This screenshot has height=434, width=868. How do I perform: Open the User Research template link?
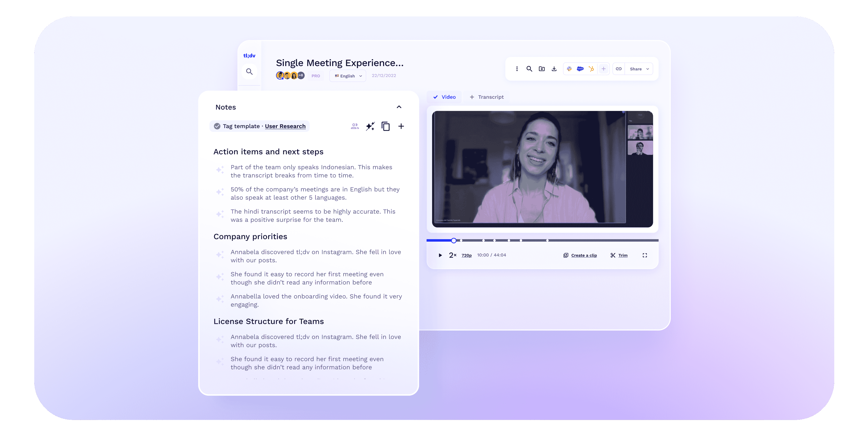tap(285, 126)
